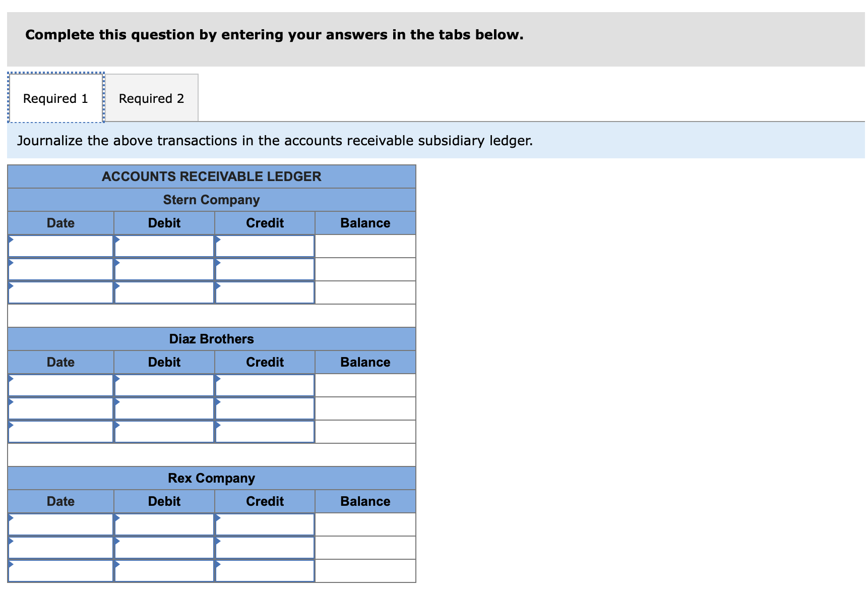Click the first Balance cell under Stern Company
868x589 pixels.
pyautogui.click(x=364, y=246)
